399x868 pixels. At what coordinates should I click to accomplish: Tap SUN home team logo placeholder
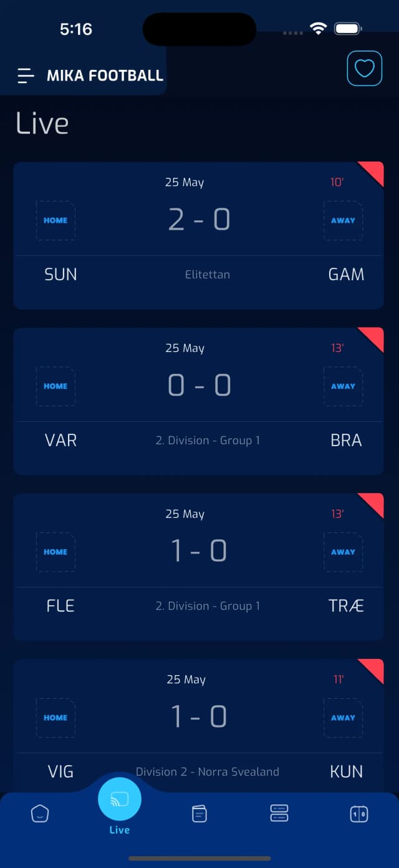(55, 220)
